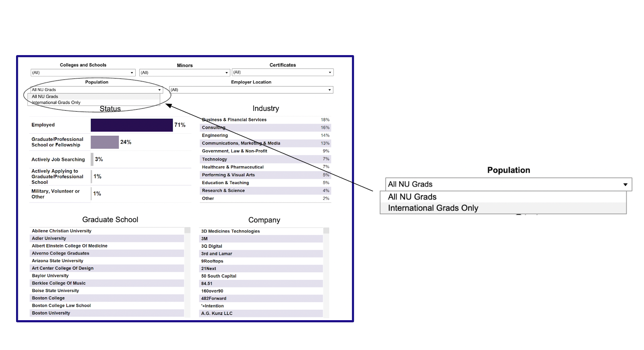This screenshot has height=350, width=644.
Task: Click the Employed 71% status bar
Action: click(x=132, y=125)
